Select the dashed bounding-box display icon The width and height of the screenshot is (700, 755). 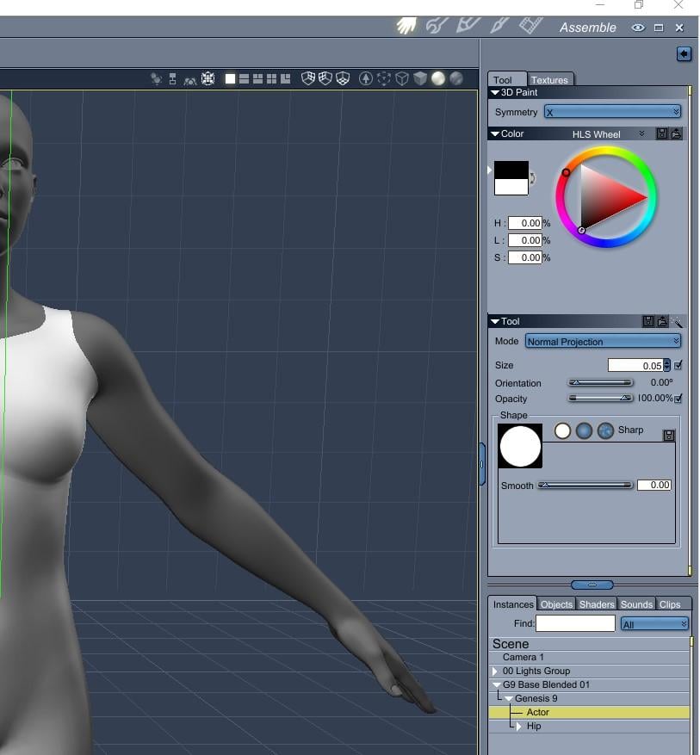pyautogui.click(x=384, y=78)
